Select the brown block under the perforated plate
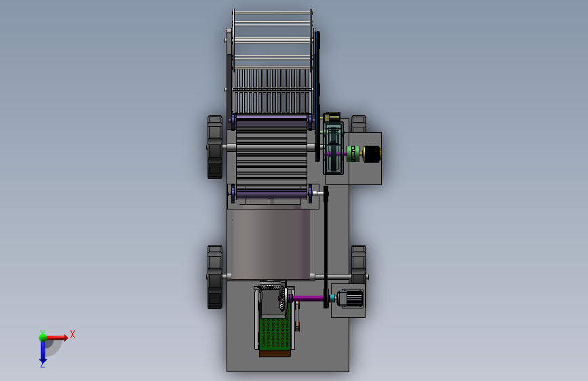588x381 pixels. tap(275, 353)
